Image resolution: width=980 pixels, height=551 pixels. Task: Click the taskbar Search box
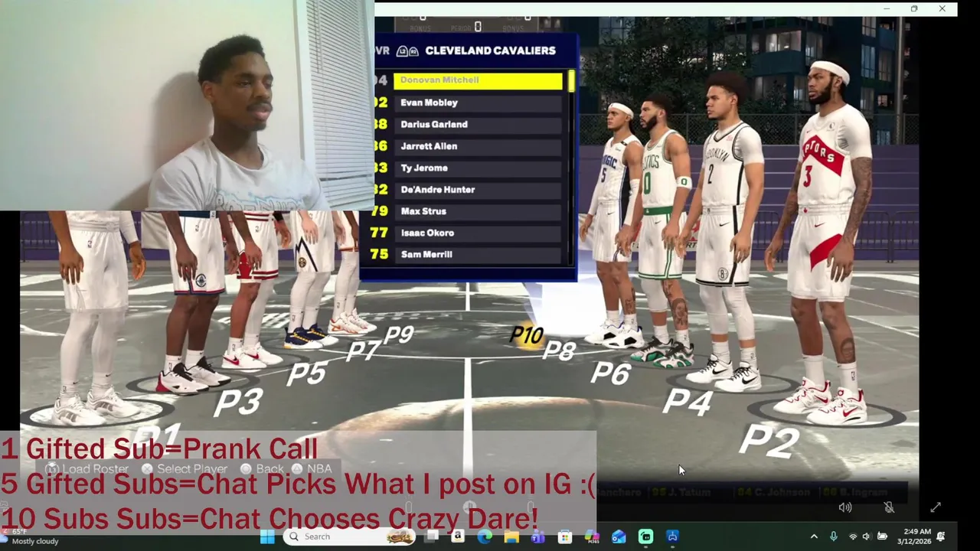tap(349, 537)
